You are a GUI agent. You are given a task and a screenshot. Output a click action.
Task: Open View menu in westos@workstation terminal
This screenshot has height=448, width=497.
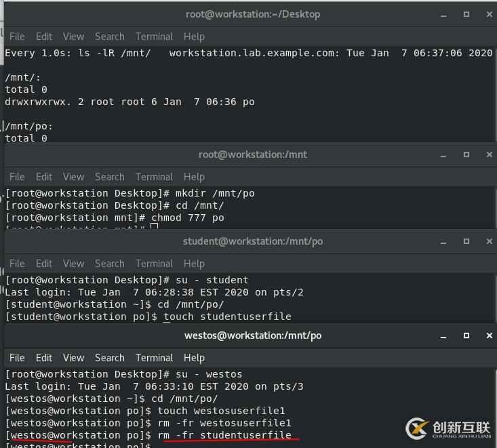point(73,358)
